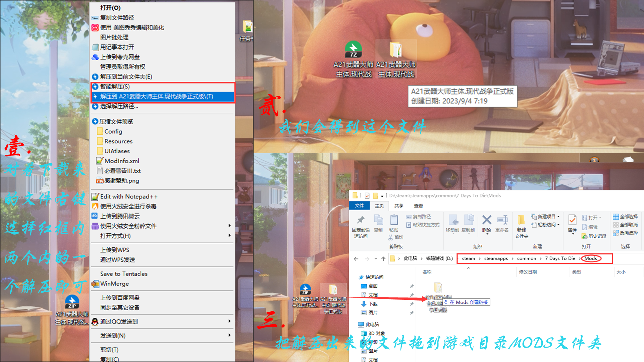Choose Edit with Notepad++
The image size is (644, 362).
162,196
